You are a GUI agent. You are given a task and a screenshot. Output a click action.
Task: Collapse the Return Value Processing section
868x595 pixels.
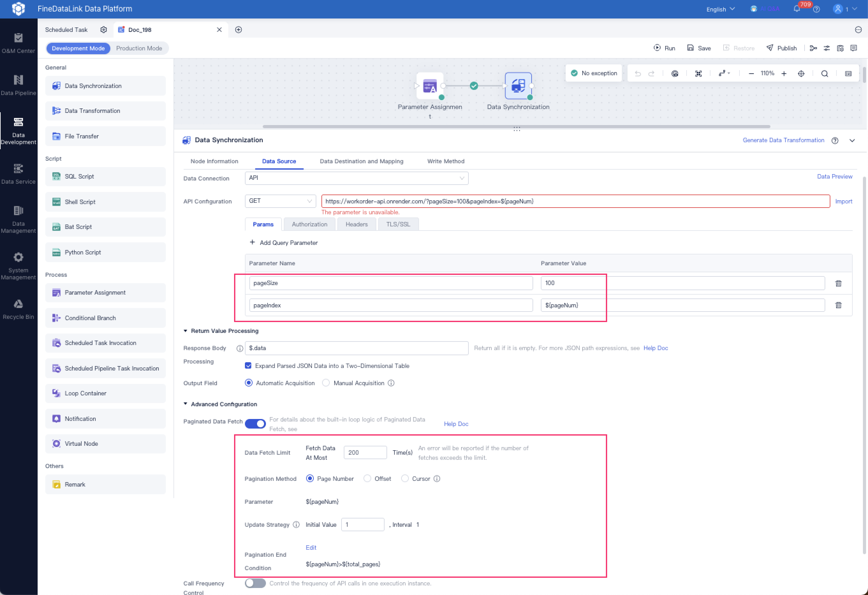(185, 331)
